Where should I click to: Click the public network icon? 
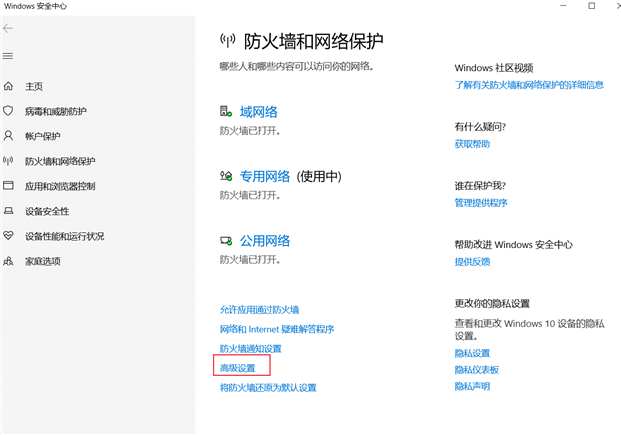[x=226, y=240]
